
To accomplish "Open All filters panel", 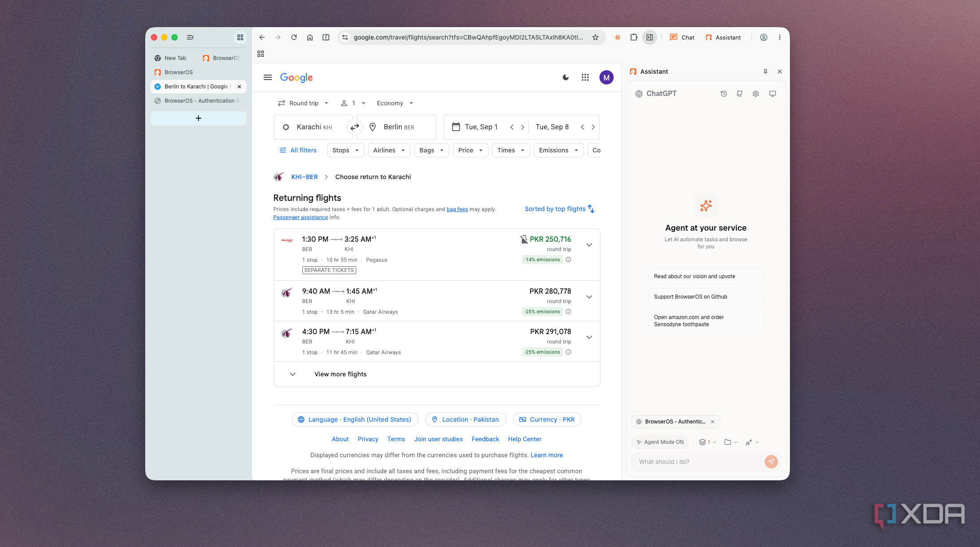I will pyautogui.click(x=298, y=150).
